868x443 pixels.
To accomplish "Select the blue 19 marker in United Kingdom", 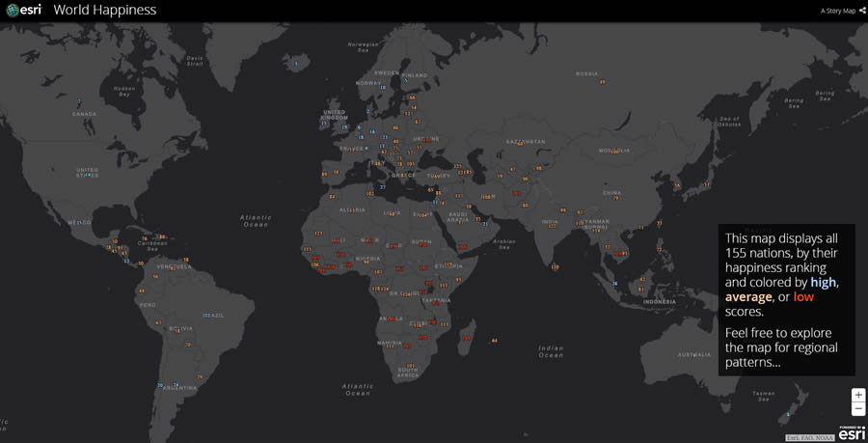I will coord(345,127).
